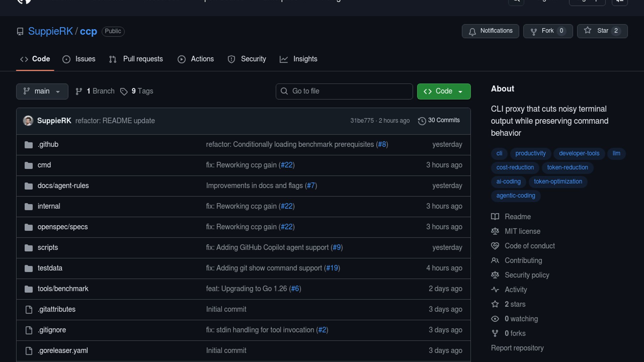
Task: Click the token-reduction topic tag
Action: pyautogui.click(x=567, y=167)
